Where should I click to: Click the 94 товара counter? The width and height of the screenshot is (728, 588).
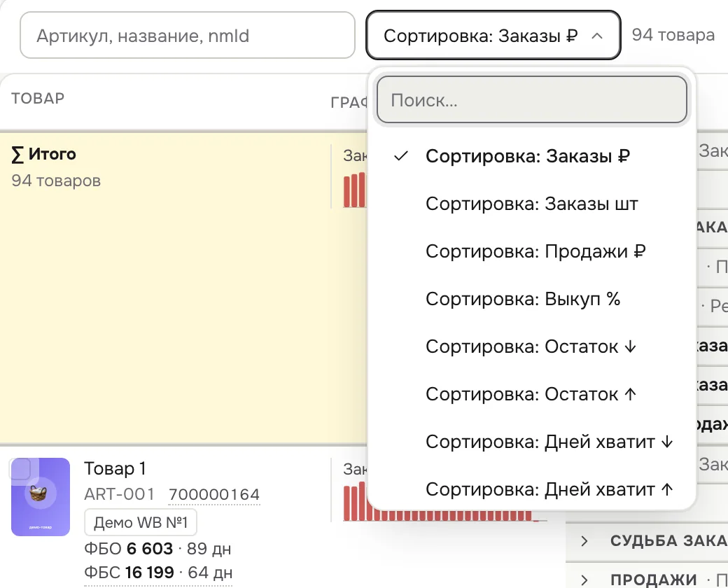(673, 35)
